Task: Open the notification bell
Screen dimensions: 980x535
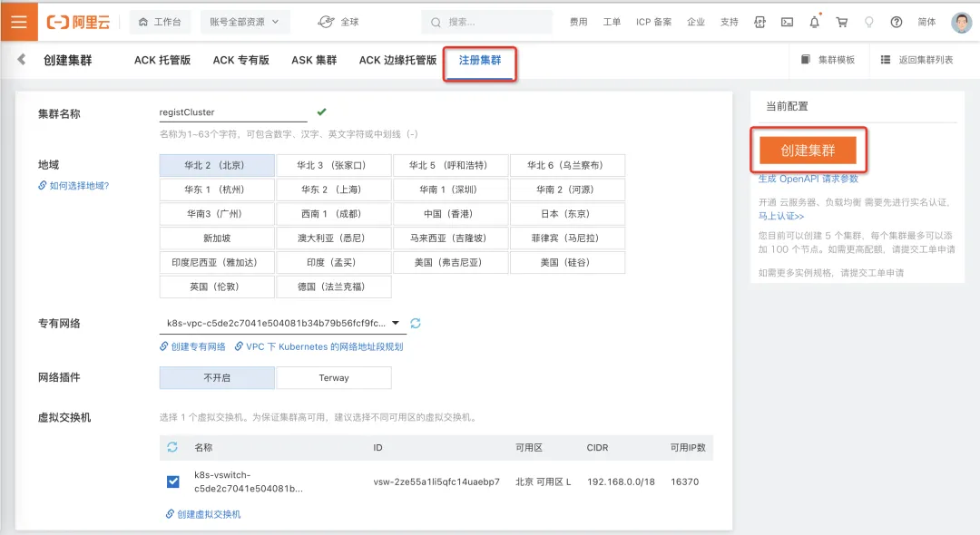Action: 814,22
